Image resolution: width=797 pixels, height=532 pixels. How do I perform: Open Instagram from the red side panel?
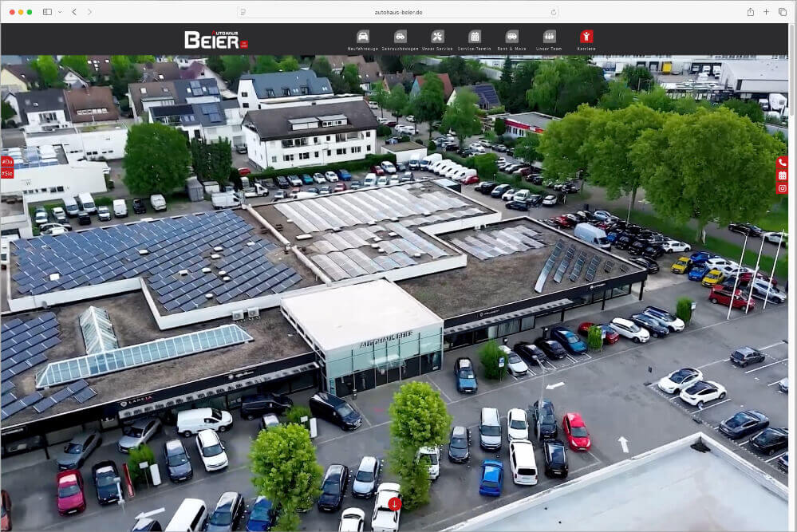coord(783,190)
